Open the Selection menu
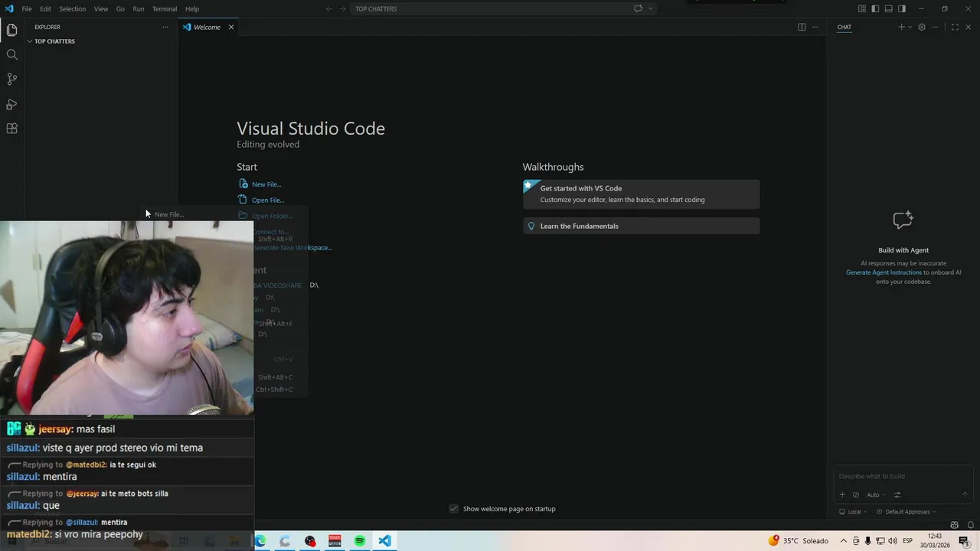Viewport: 980px width, 551px height. [73, 8]
